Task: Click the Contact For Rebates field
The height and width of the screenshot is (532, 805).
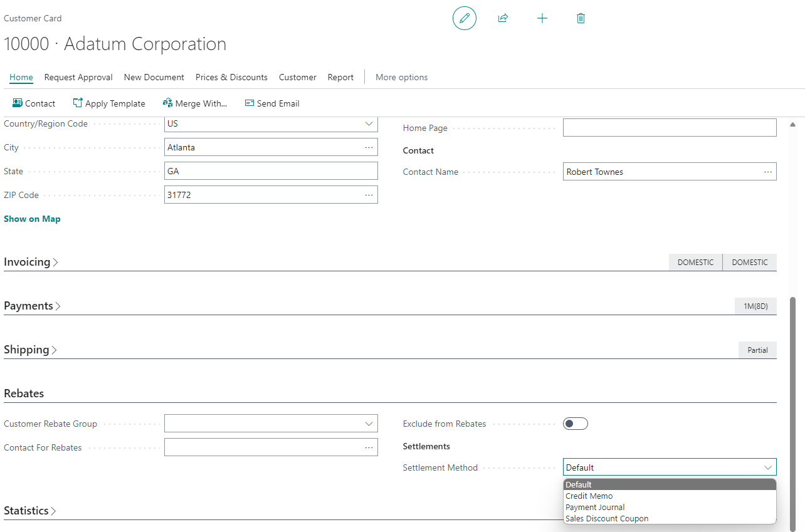Action: coord(271,447)
